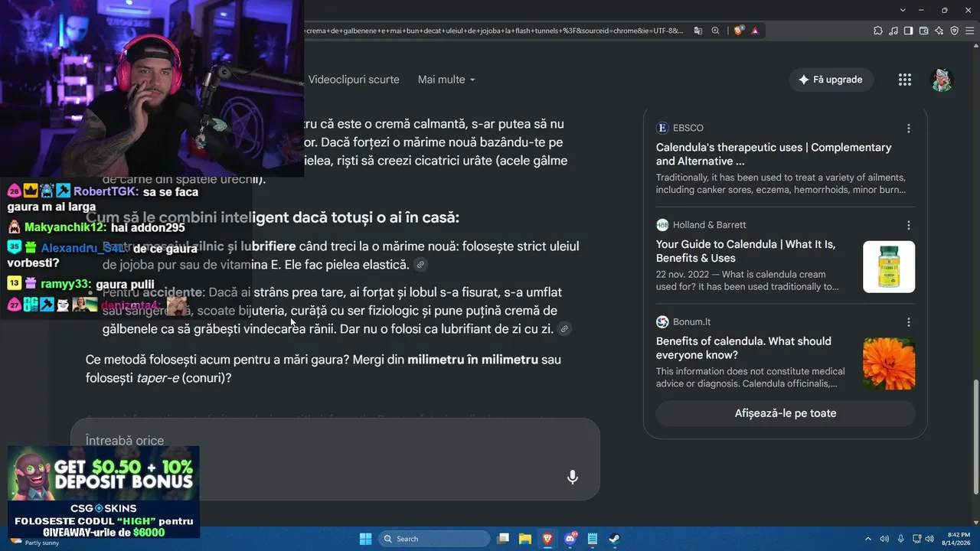980x551 pixels.
Task: Click the system tray microphone icon
Action: point(900,539)
